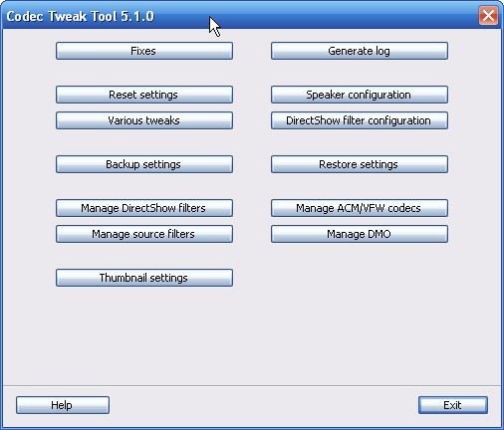This screenshot has width=504, height=430.
Task: Choose Reset settings
Action: click(144, 95)
